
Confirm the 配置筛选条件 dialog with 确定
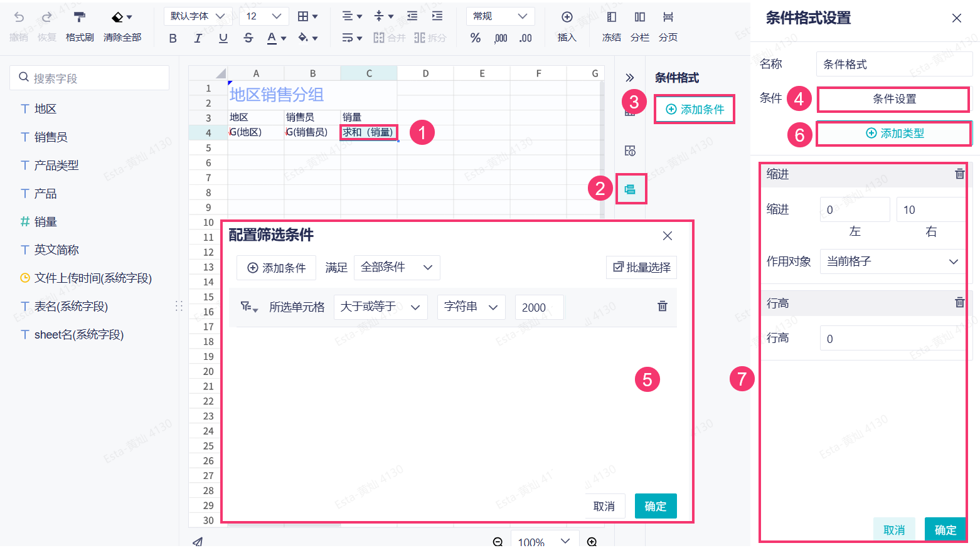click(656, 506)
